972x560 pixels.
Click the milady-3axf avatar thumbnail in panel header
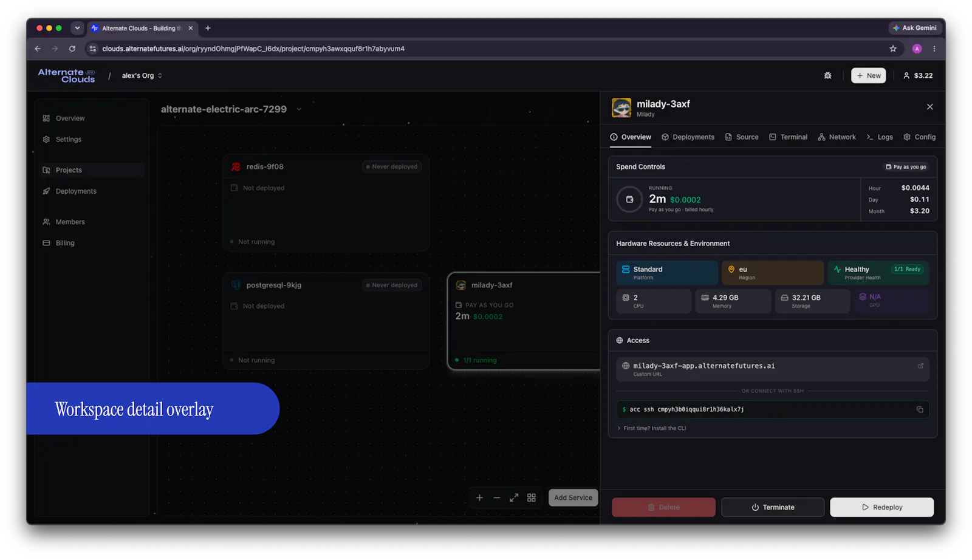[x=621, y=108]
